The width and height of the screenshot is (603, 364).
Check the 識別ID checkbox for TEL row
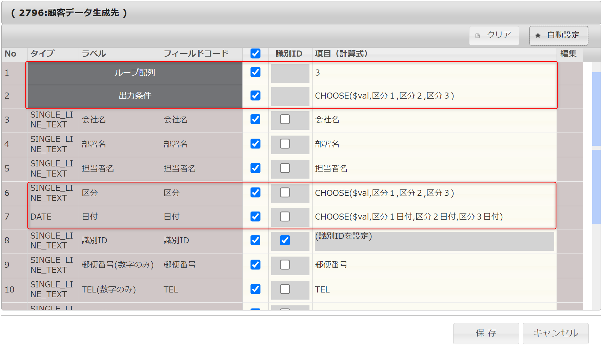point(285,289)
